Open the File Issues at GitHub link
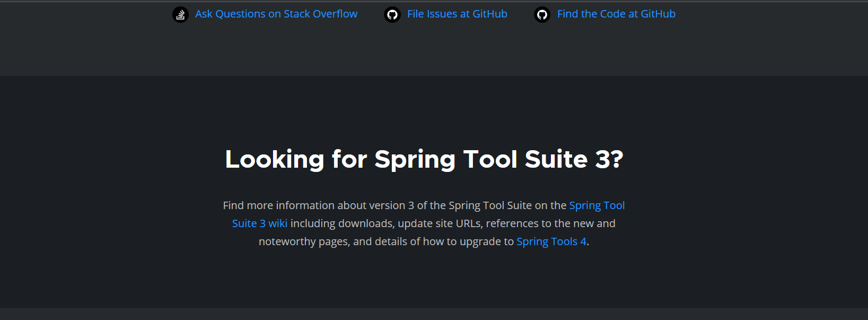This screenshot has height=320, width=868. (457, 14)
